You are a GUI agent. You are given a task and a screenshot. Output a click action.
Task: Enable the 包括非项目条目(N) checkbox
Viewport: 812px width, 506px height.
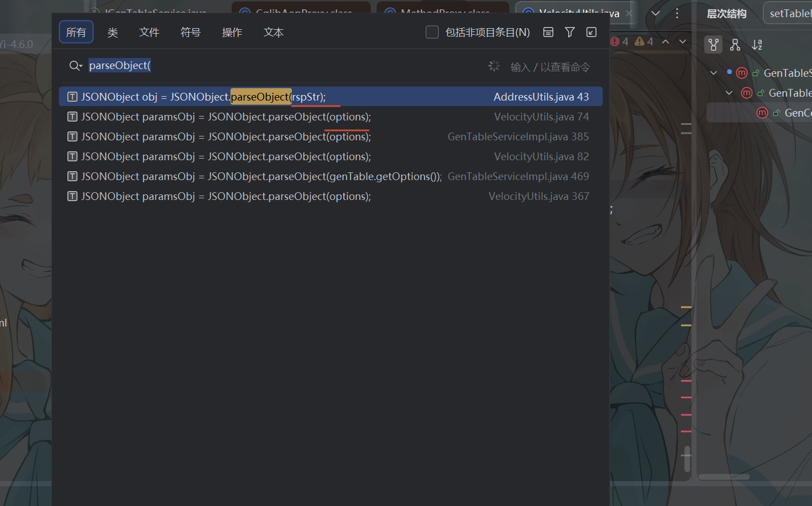click(432, 33)
